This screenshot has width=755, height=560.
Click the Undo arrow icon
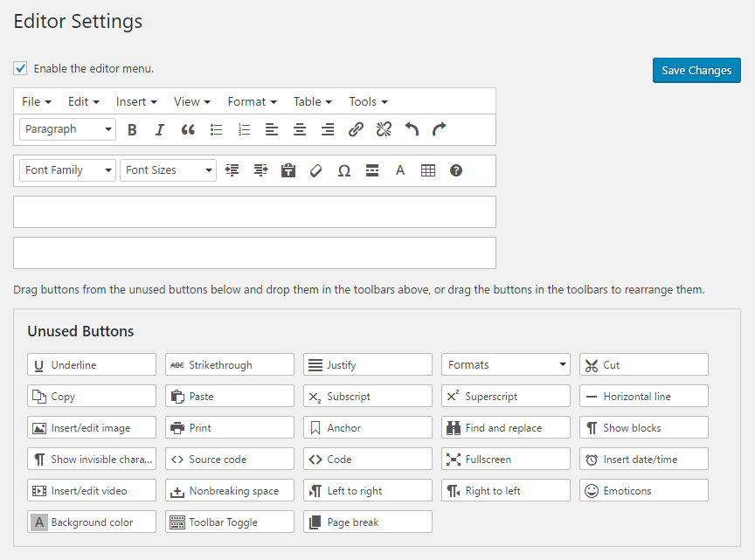point(412,129)
